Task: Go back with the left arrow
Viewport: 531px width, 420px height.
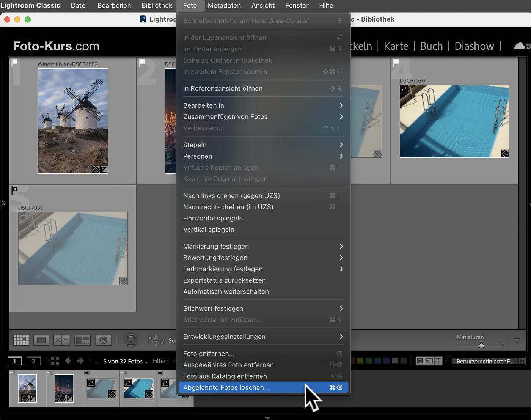Action: tap(68, 361)
